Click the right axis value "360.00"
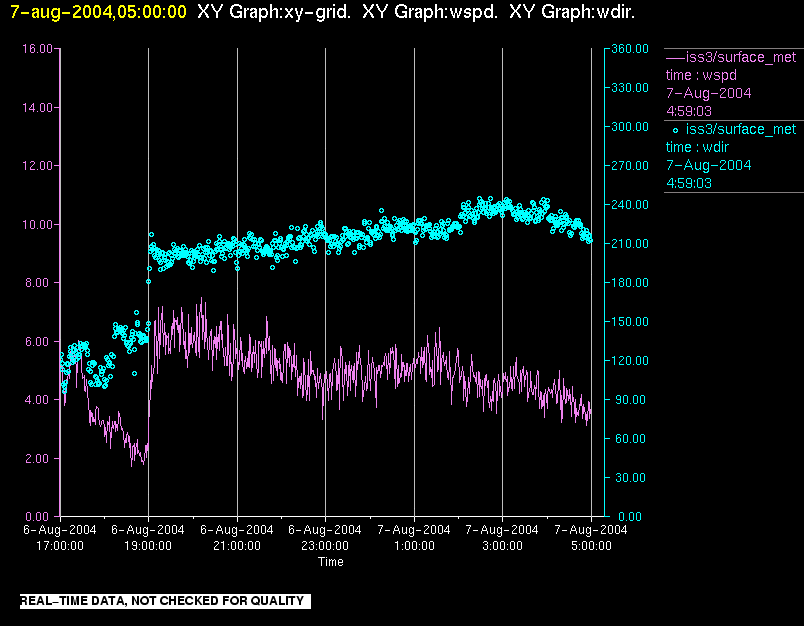This screenshot has height=626, width=804. click(630, 49)
